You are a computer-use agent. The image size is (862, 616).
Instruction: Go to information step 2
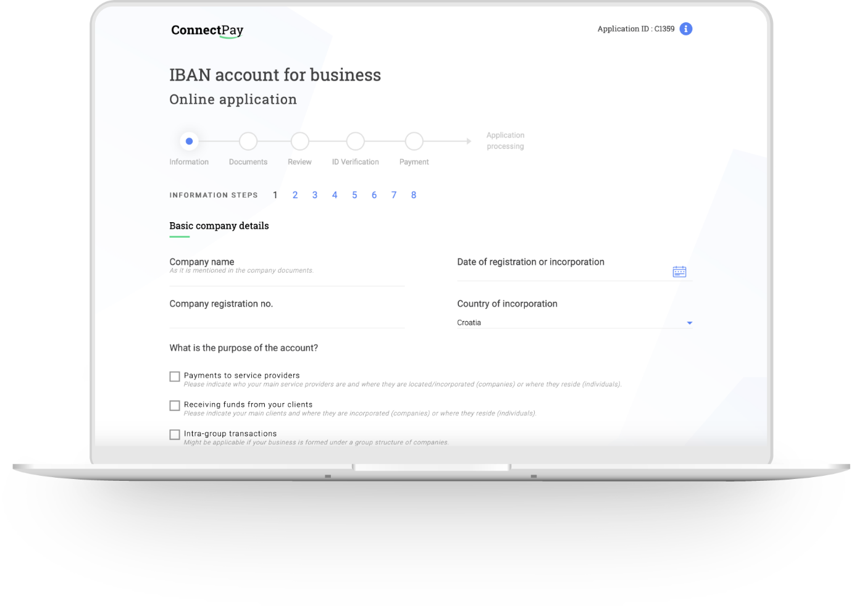[x=295, y=195]
